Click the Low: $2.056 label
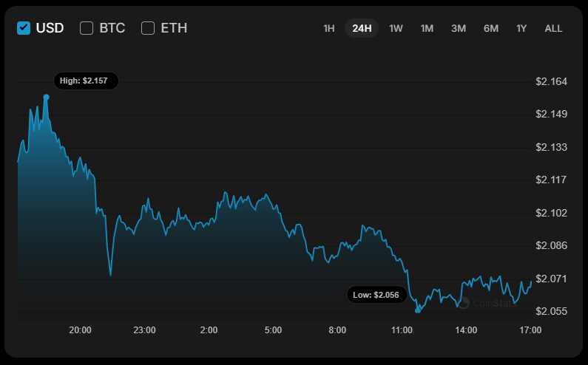The image size is (588, 365). (x=377, y=295)
